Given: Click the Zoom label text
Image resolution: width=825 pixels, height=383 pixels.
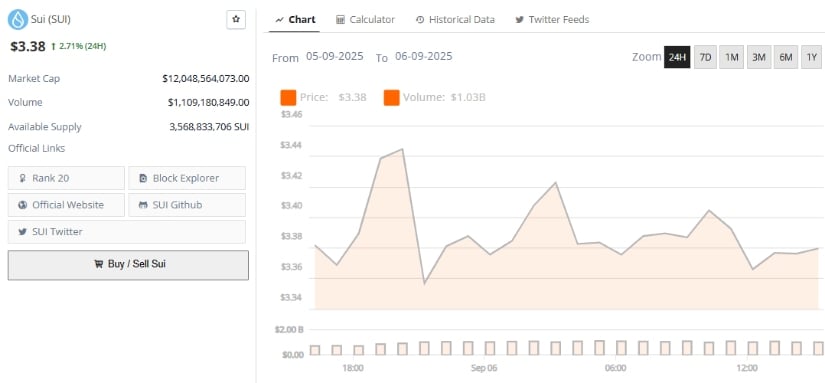Looking at the screenshot, I should tap(646, 57).
